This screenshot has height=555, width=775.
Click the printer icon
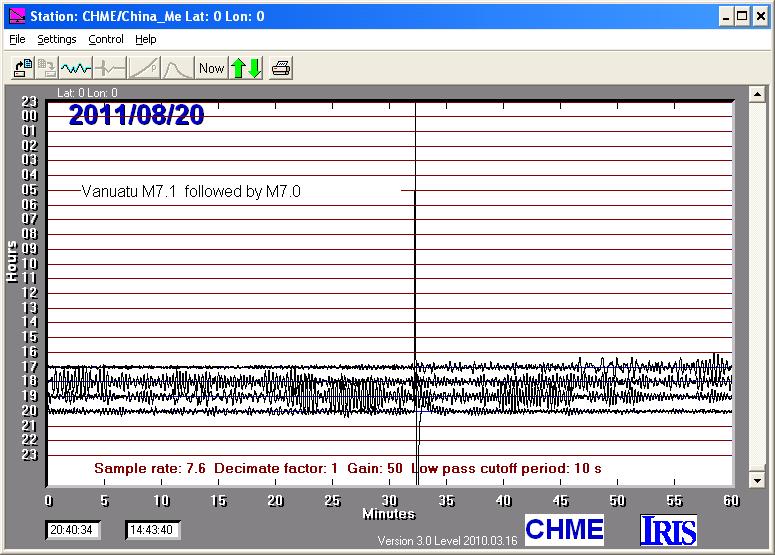pyautogui.click(x=282, y=68)
